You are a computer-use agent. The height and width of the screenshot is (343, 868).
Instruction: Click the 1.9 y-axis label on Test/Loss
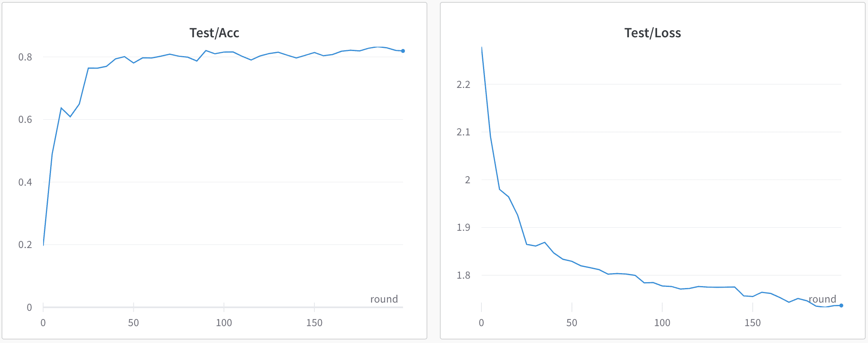pos(463,228)
